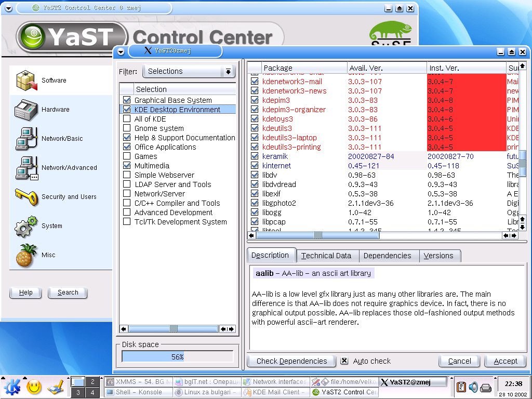532x399 pixels.
Task: Open the Dependencies tab
Action: click(387, 256)
